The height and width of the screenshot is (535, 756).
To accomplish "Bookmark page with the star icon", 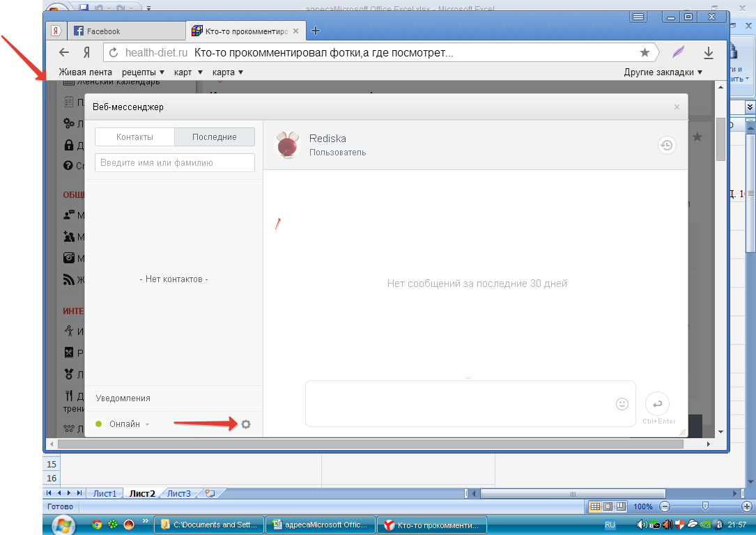I will 645,53.
